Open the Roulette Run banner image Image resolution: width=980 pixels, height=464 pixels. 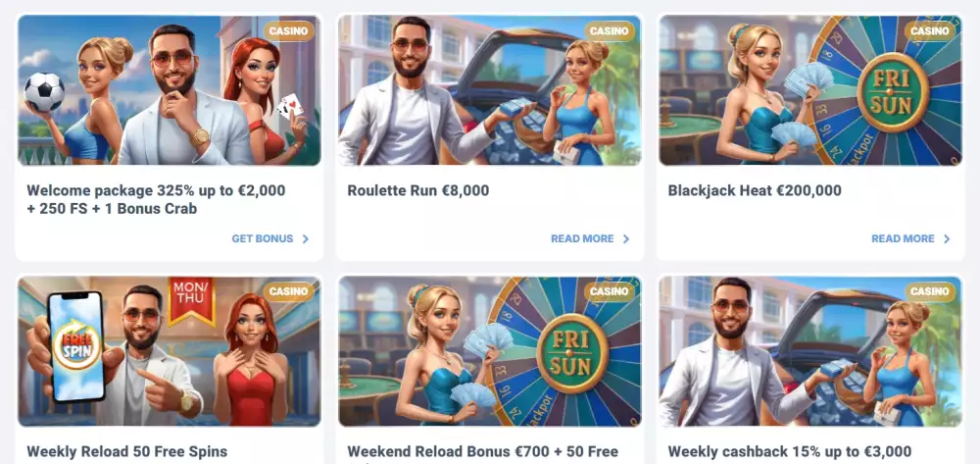click(x=490, y=90)
